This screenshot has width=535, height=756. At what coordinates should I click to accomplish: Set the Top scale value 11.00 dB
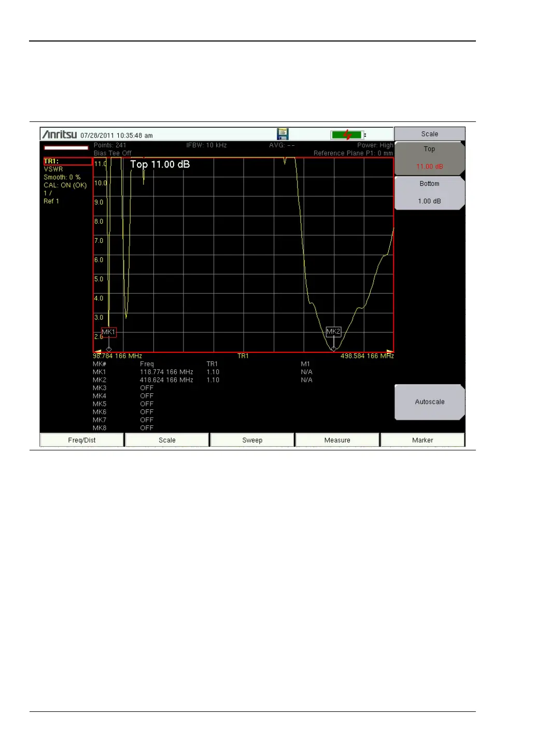point(430,158)
